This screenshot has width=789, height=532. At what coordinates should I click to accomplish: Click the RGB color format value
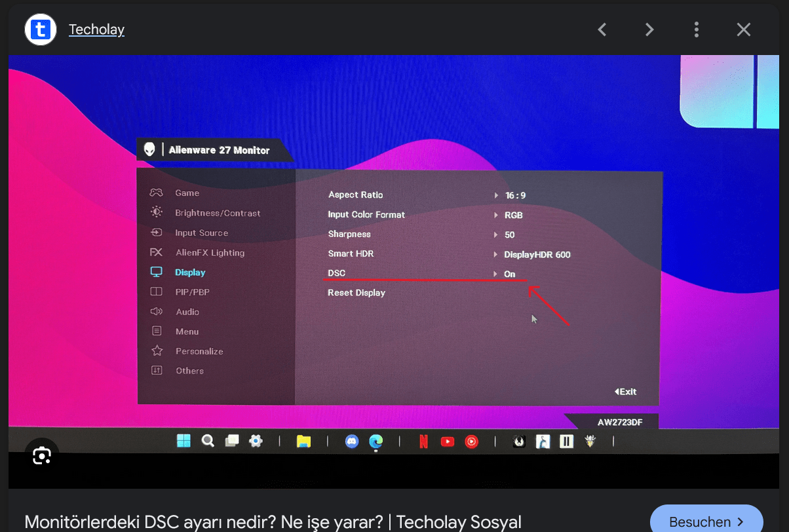pyautogui.click(x=513, y=215)
